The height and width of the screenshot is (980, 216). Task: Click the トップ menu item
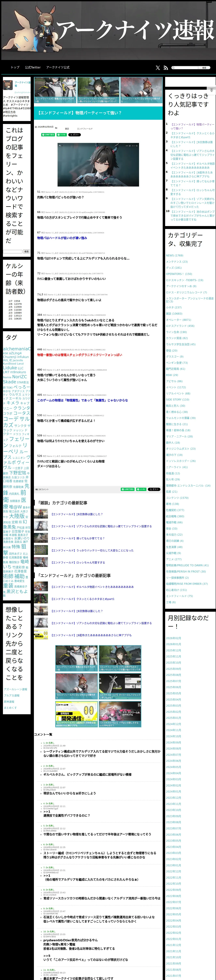click(x=15, y=67)
